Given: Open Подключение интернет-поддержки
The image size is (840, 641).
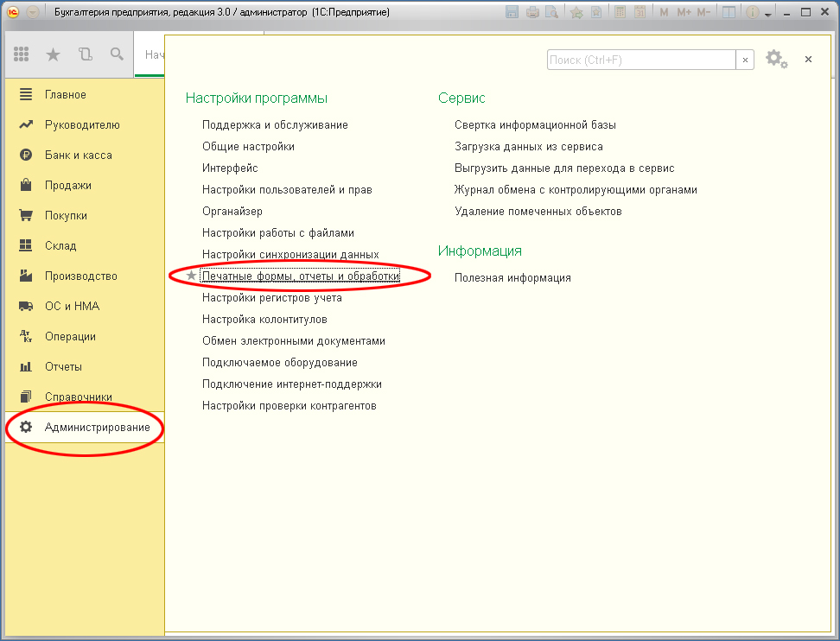Looking at the screenshot, I should pyautogui.click(x=292, y=384).
